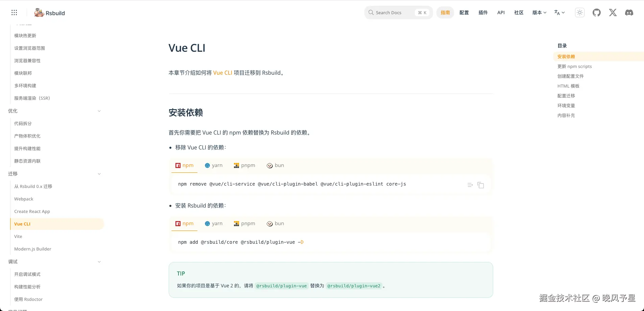Screen dimensions: 644x311
Task: Open the Discord community icon
Action: pos(629,13)
